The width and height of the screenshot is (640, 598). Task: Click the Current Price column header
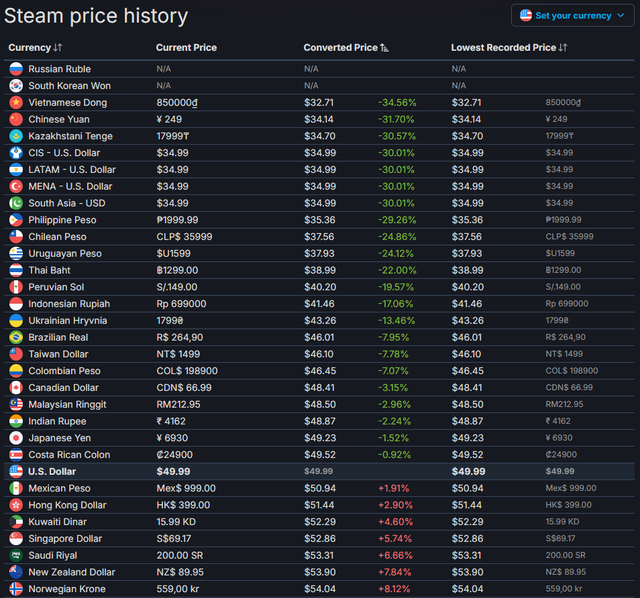[186, 48]
